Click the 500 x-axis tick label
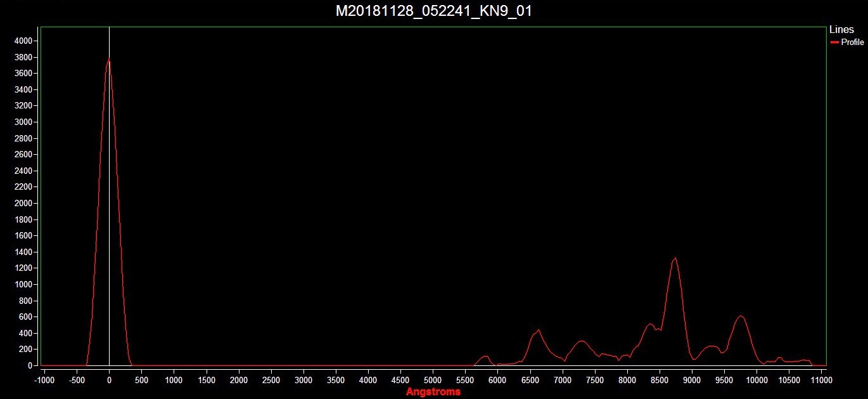Screen dimensions: 868x399 click(142, 379)
